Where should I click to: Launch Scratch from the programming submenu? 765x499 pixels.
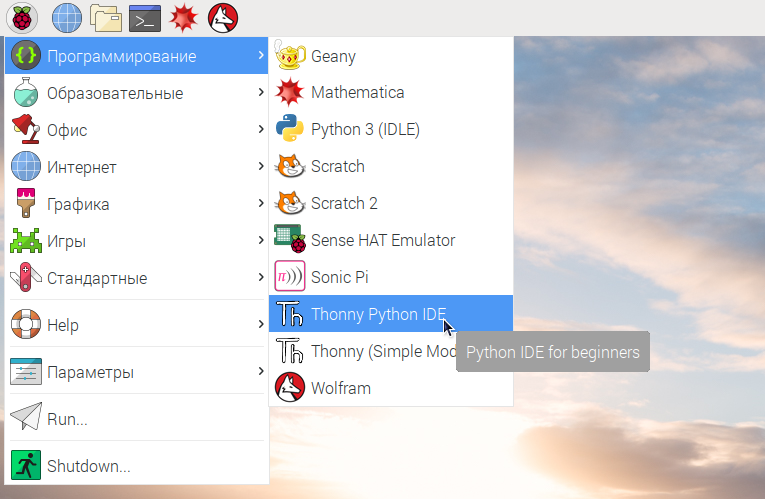pos(391,166)
